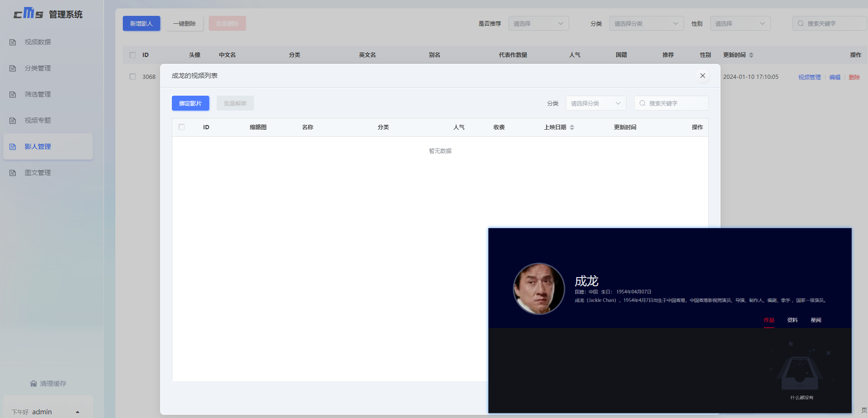Open 性别 dropdown

740,23
